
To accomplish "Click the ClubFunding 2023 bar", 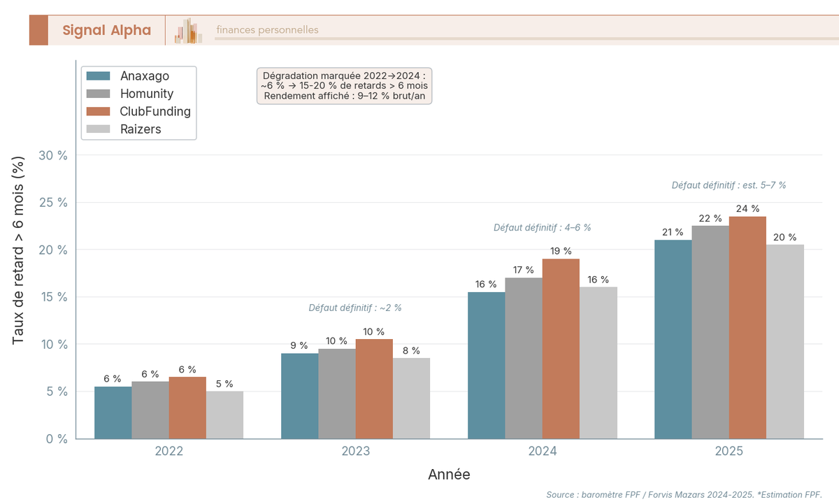I will pos(374,389).
